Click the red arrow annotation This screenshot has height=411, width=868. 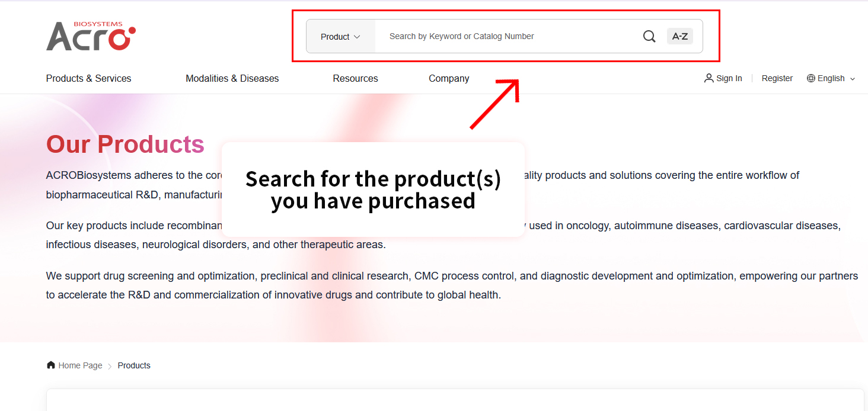pyautogui.click(x=495, y=104)
